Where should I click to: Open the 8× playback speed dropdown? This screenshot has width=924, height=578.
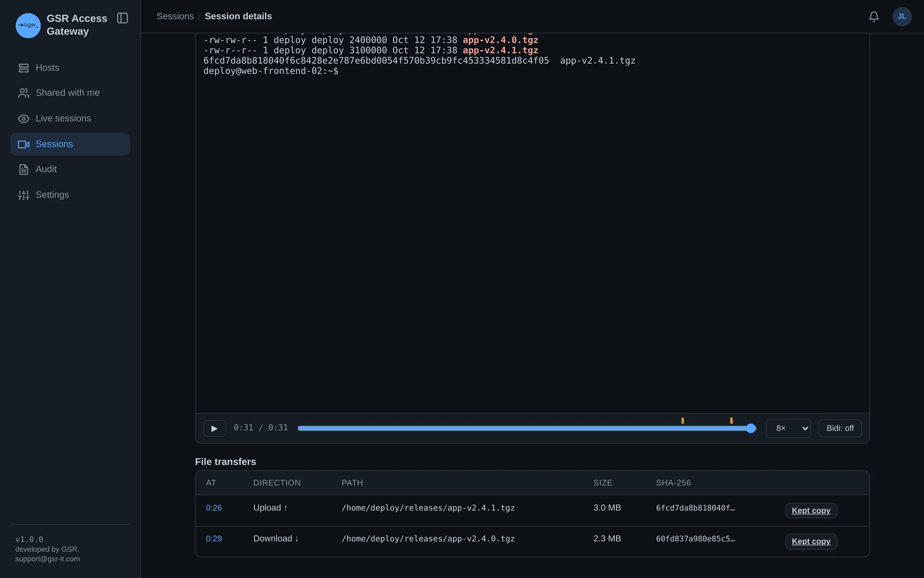coord(788,428)
